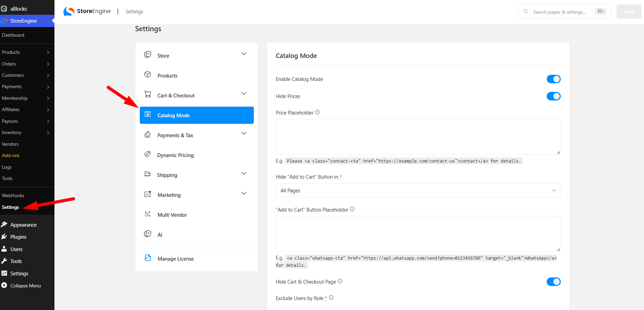644x310 pixels.
Task: Expand Membership submenu in sidebar
Action: [48, 98]
